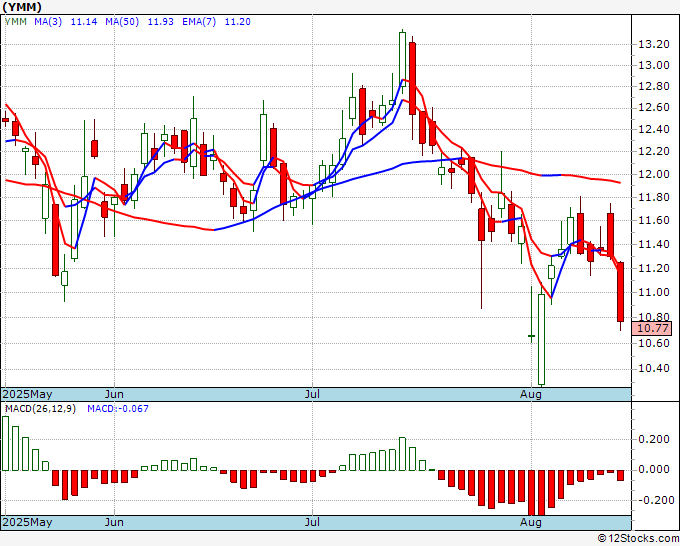Click Aug on MACD date axis
680x546 pixels.
coord(531,522)
